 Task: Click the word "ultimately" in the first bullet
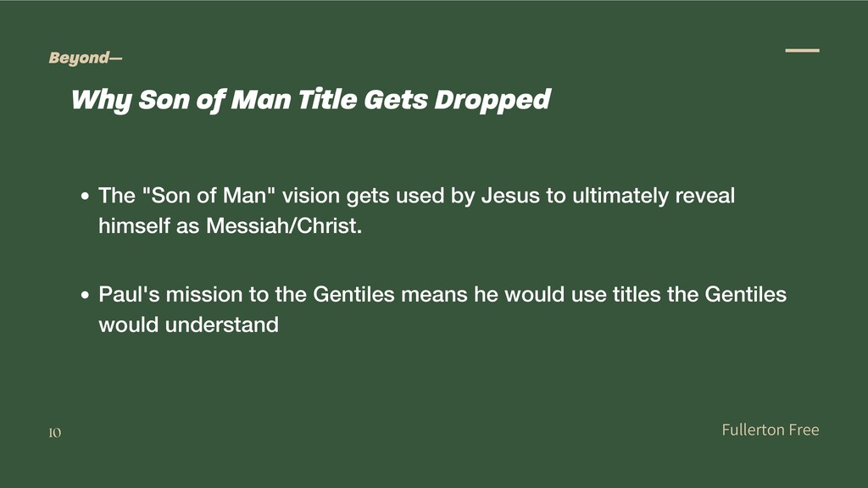(620, 196)
